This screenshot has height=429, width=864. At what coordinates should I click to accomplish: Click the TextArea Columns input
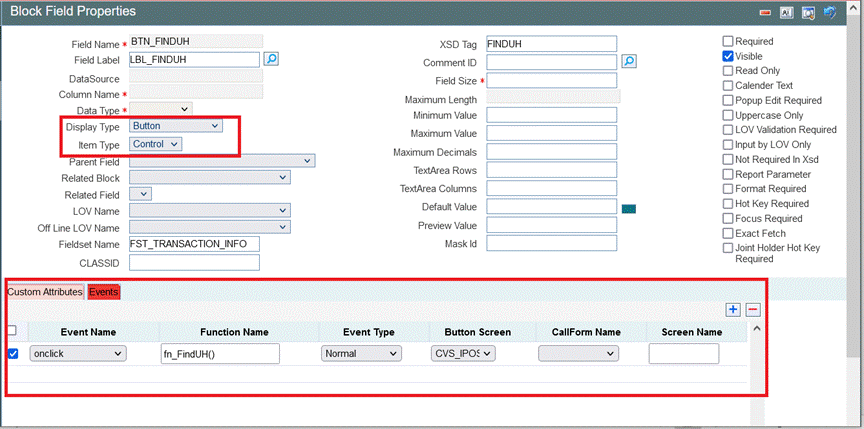point(552,188)
